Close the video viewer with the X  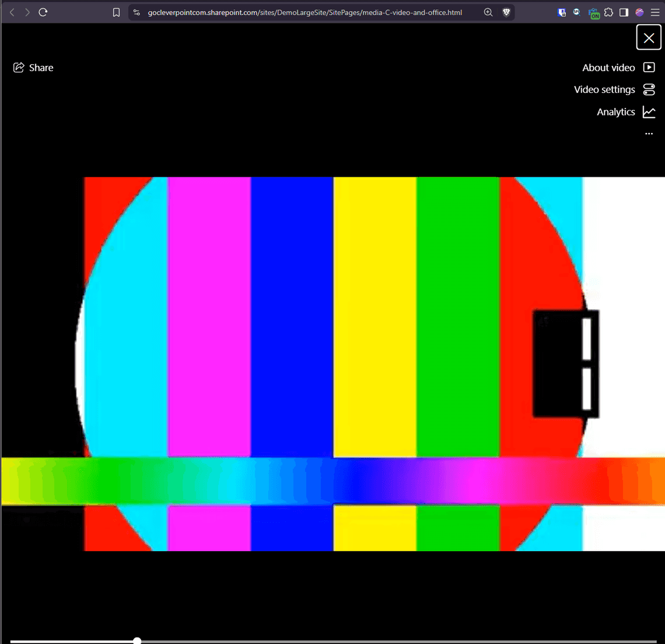click(x=649, y=38)
